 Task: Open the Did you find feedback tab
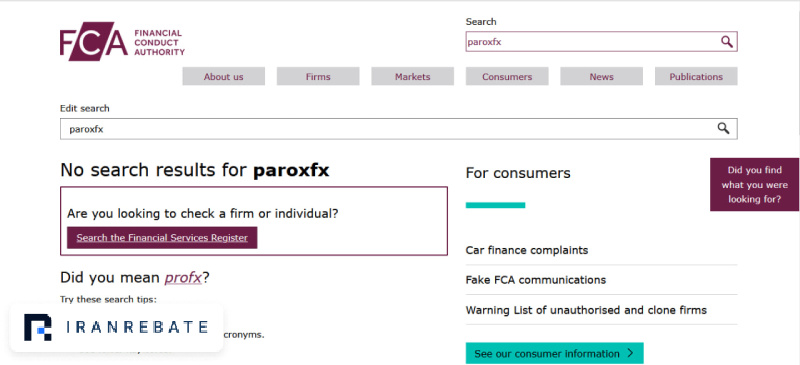[754, 184]
